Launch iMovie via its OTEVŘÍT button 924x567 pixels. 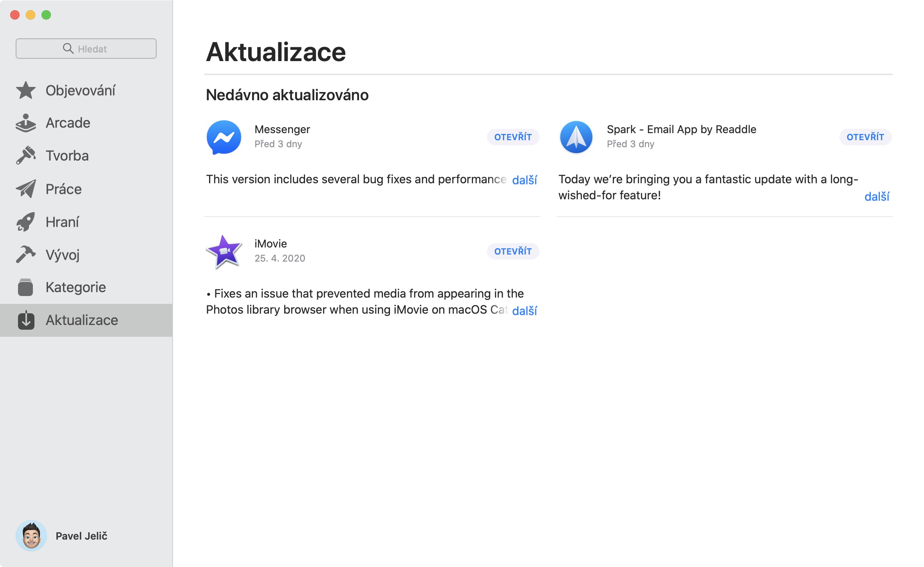click(x=513, y=251)
